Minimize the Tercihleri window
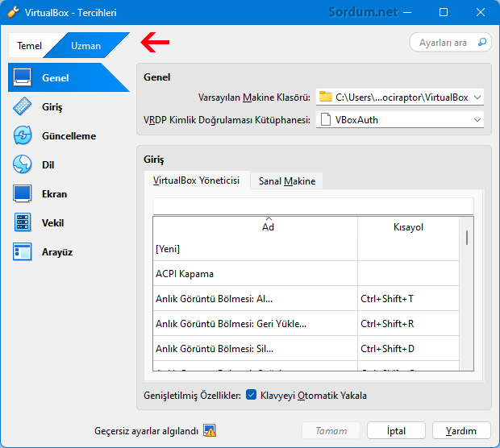Image resolution: width=500 pixels, height=448 pixels. click(x=407, y=12)
